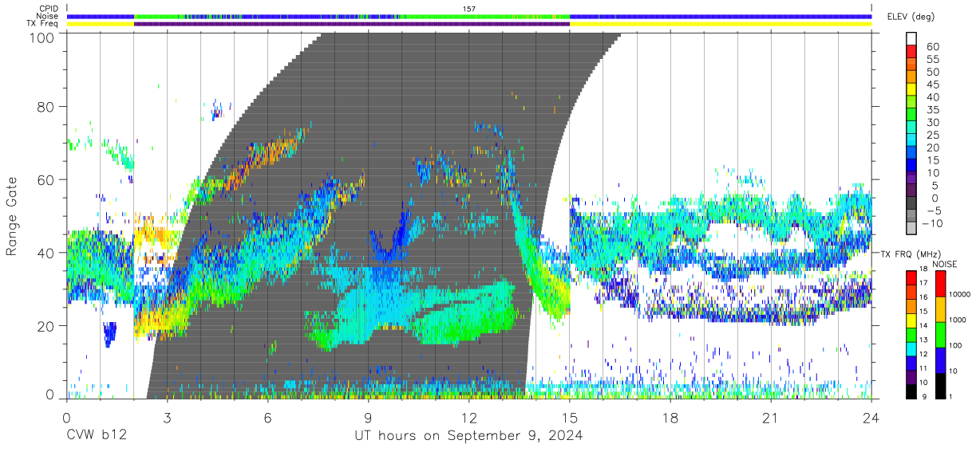The width and height of the screenshot is (980, 452).
Task: Click the 3 hour tick label on the UT axis
Action: (x=167, y=419)
